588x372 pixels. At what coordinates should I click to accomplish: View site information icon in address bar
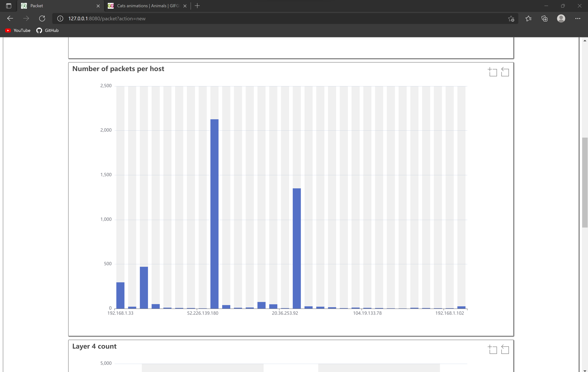60,18
